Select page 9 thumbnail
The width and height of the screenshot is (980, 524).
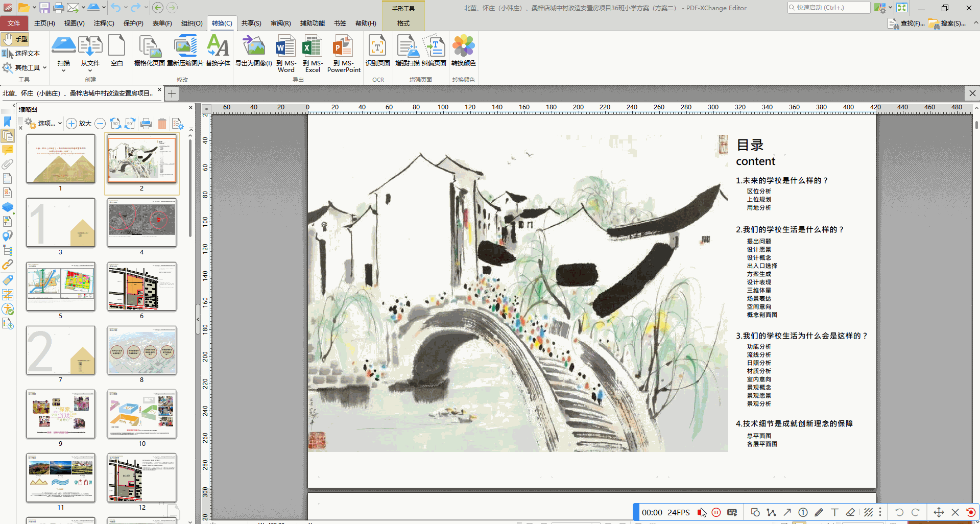(60, 414)
